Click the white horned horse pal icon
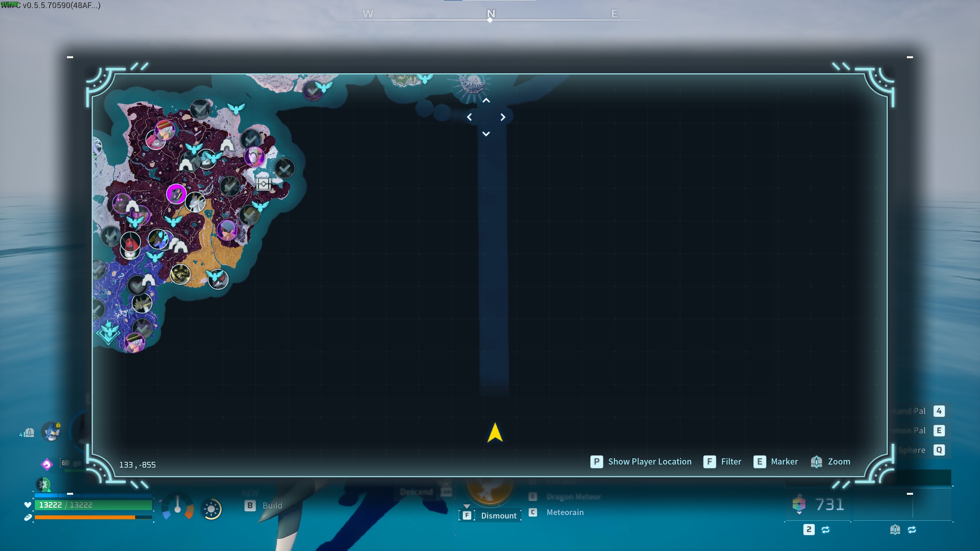The height and width of the screenshot is (551, 980). pyautogui.click(x=195, y=202)
